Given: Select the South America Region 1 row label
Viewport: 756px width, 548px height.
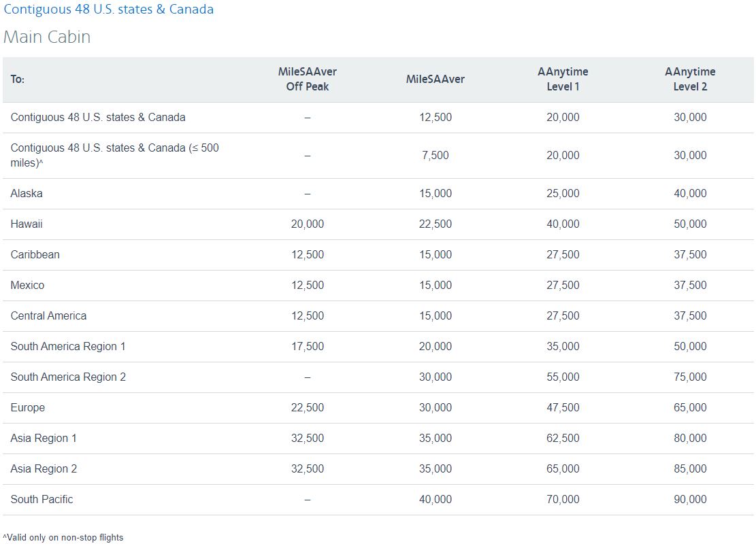Looking at the screenshot, I should tap(68, 346).
